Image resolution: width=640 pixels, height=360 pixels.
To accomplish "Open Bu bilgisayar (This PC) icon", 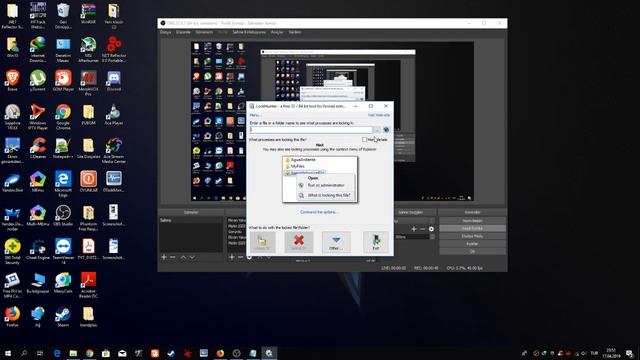I will click(x=38, y=282).
